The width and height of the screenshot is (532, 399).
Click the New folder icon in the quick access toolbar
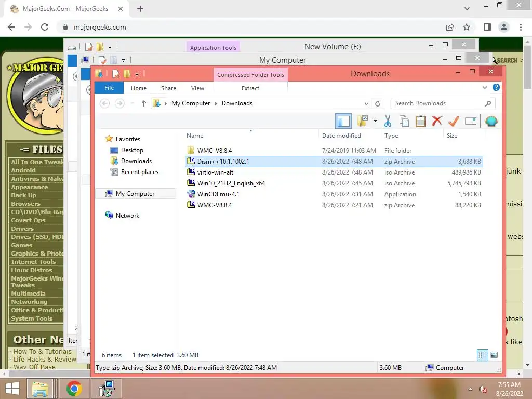pos(127,74)
